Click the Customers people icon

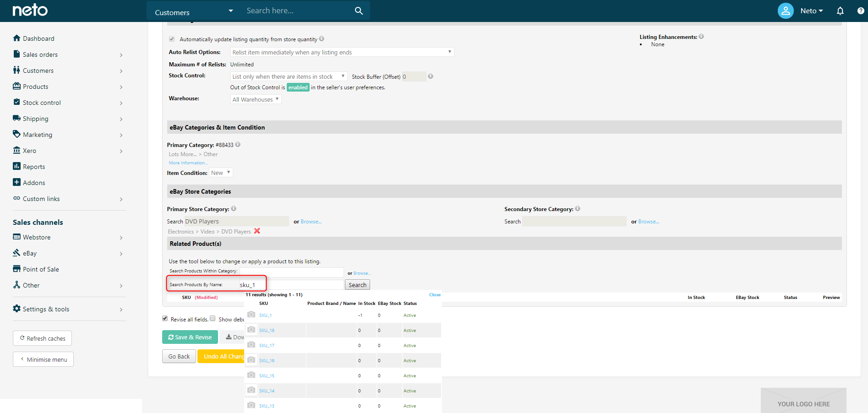[x=17, y=70]
